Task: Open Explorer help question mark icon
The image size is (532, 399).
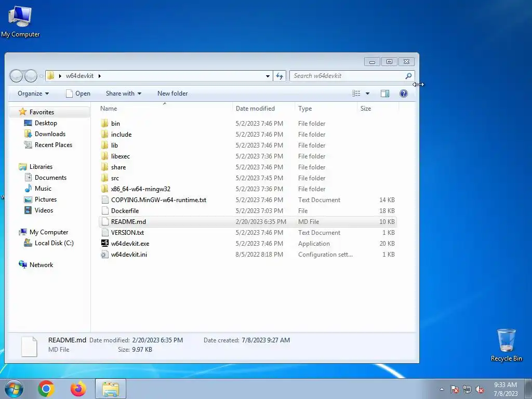Action: (x=403, y=94)
